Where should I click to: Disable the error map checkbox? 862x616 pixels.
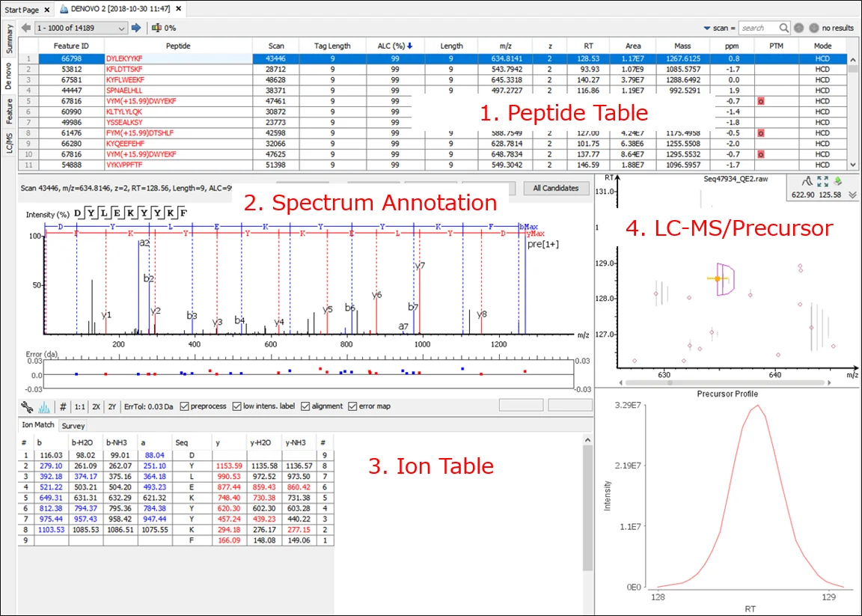[x=352, y=406]
